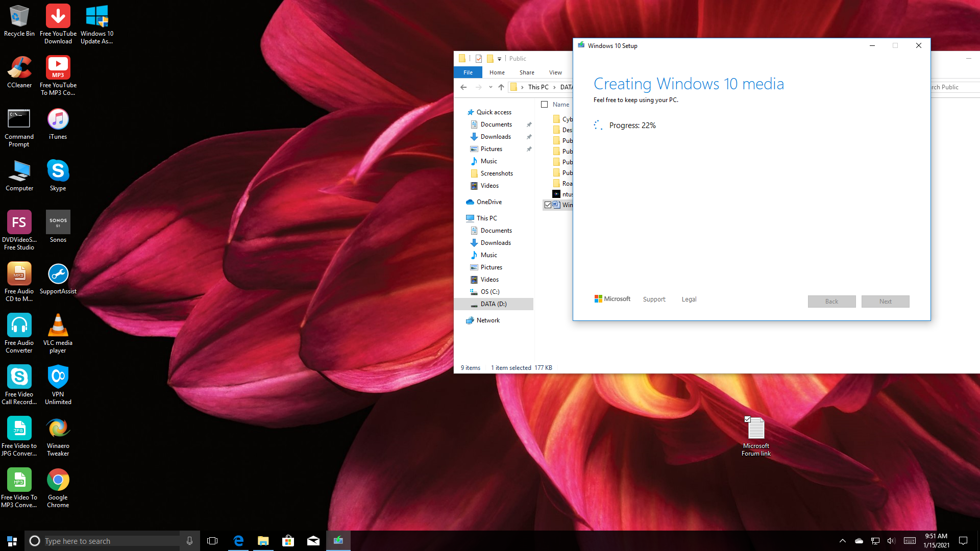Screen dimensions: 980x551
Task: Open the Recycle Bin desktop icon
Action: click(x=19, y=21)
